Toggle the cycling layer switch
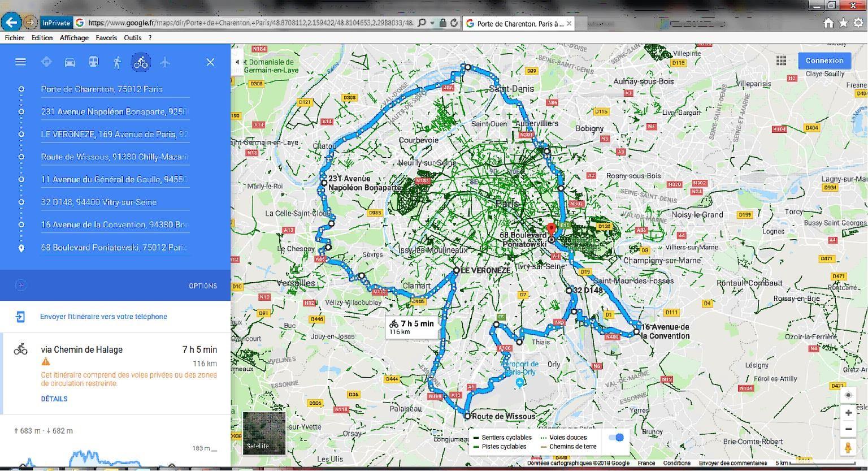The image size is (868, 471). 617,437
